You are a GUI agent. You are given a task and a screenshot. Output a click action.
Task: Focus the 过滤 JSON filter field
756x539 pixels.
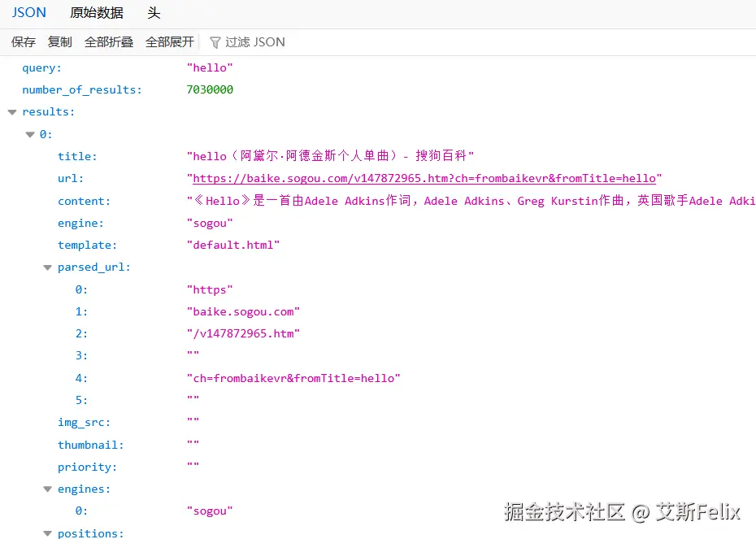[255, 42]
